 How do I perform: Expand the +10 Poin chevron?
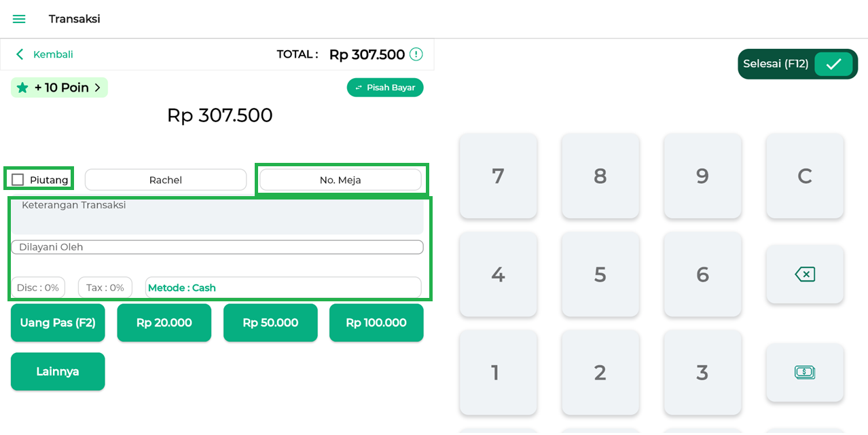tap(97, 88)
